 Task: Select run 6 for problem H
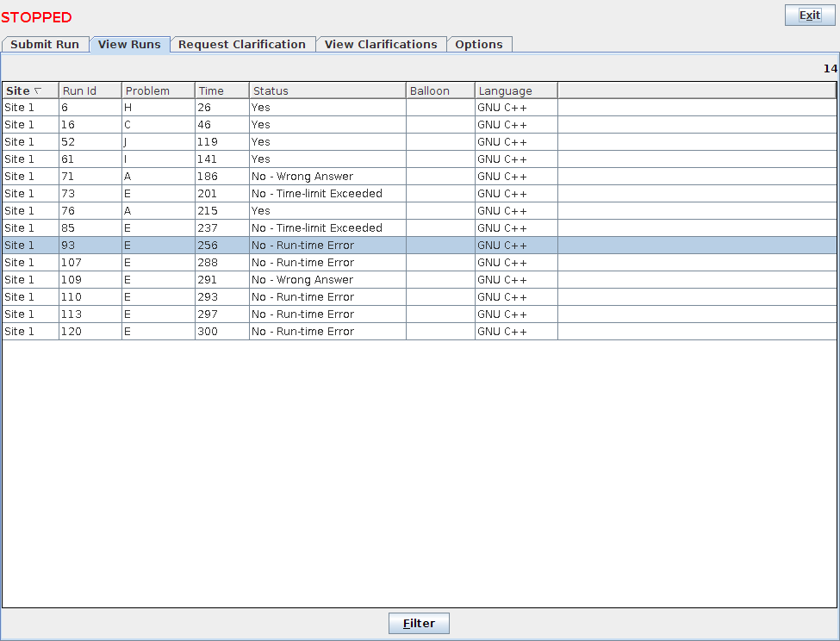pyautogui.click(x=258, y=108)
